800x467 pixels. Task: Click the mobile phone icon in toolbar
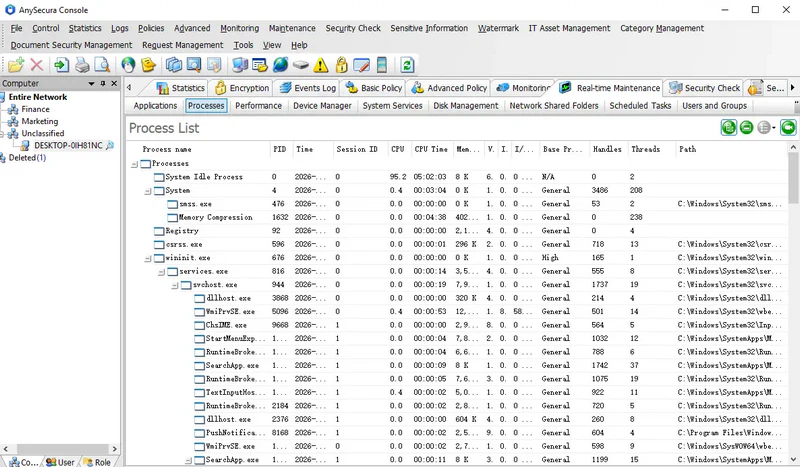pos(381,65)
